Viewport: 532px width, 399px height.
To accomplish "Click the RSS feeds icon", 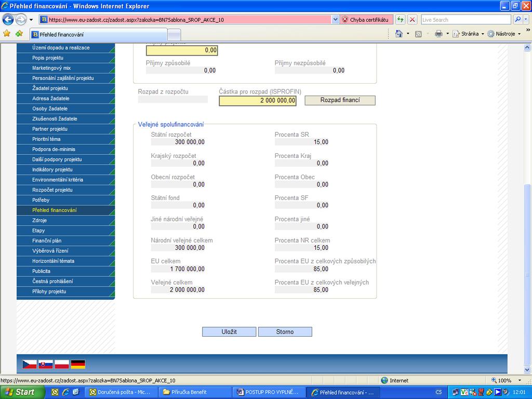I will click(x=418, y=34).
